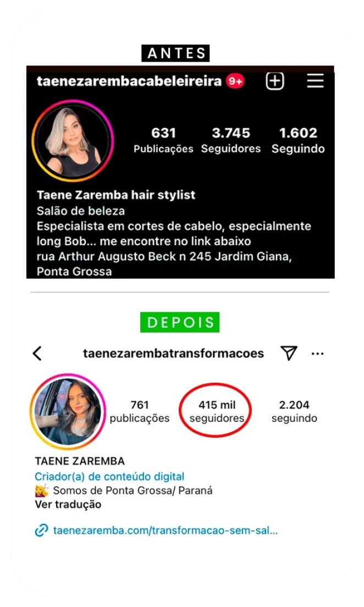Open the hamburger menu icon

[x=315, y=81]
